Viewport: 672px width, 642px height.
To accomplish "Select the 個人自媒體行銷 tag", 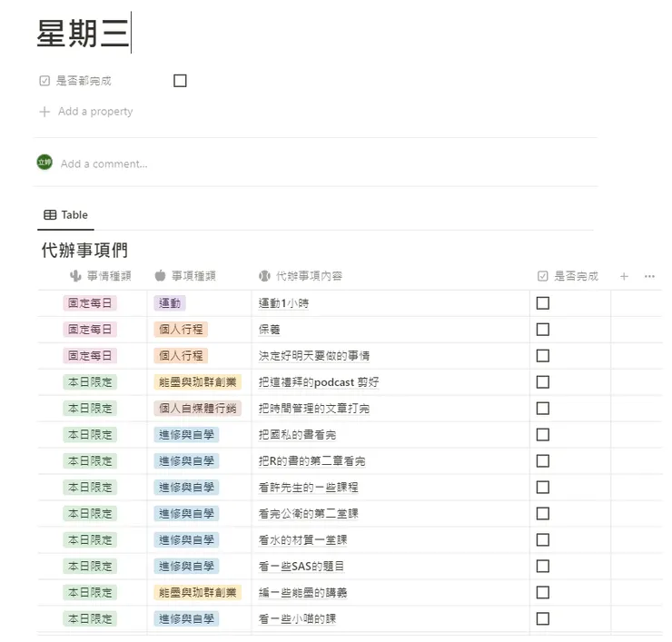I will [198, 409].
